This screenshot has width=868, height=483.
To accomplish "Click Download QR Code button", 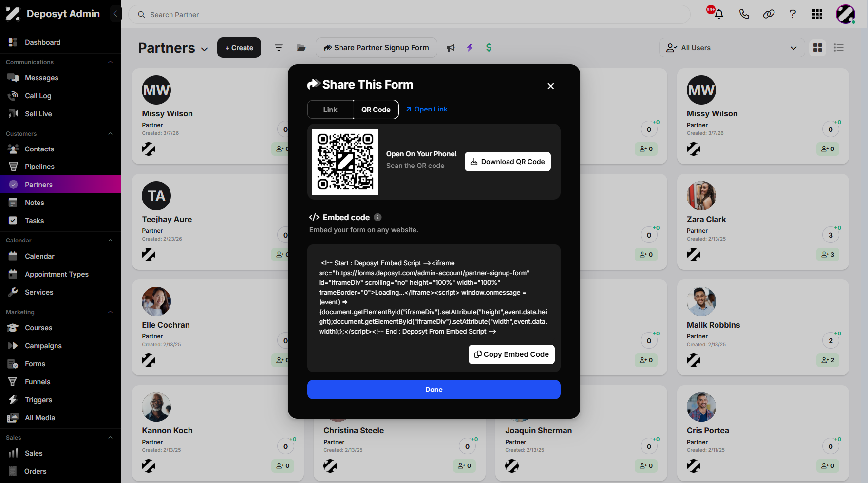I will [508, 162].
